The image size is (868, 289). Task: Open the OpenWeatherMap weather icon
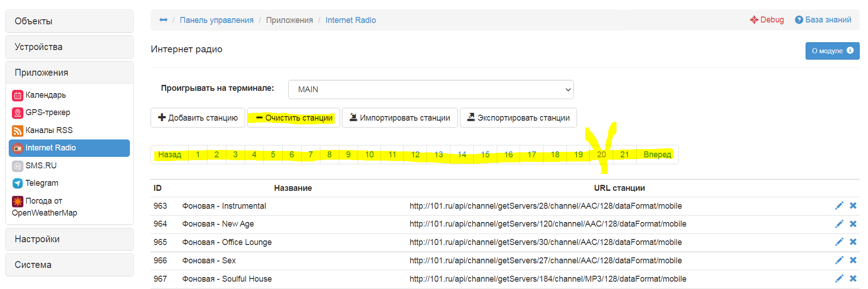pyautogui.click(x=17, y=201)
